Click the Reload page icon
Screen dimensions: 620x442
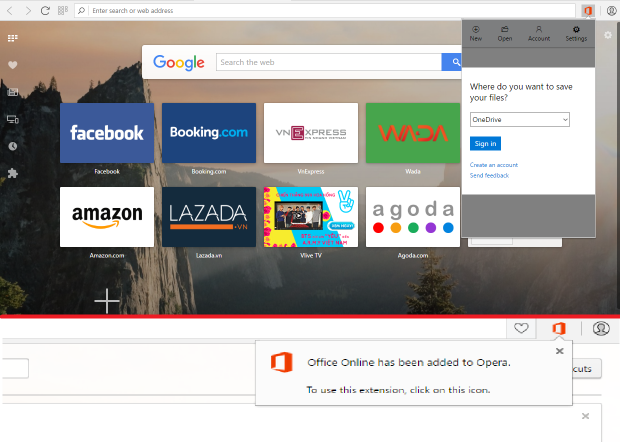44,10
